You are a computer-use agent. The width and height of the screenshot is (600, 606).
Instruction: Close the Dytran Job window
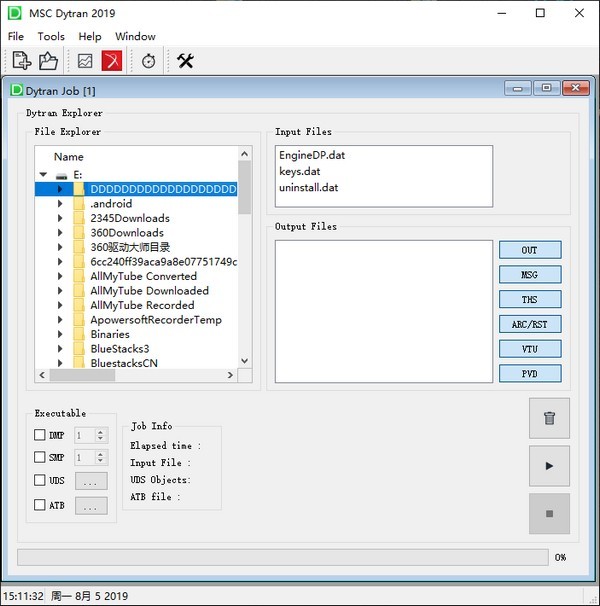click(576, 88)
